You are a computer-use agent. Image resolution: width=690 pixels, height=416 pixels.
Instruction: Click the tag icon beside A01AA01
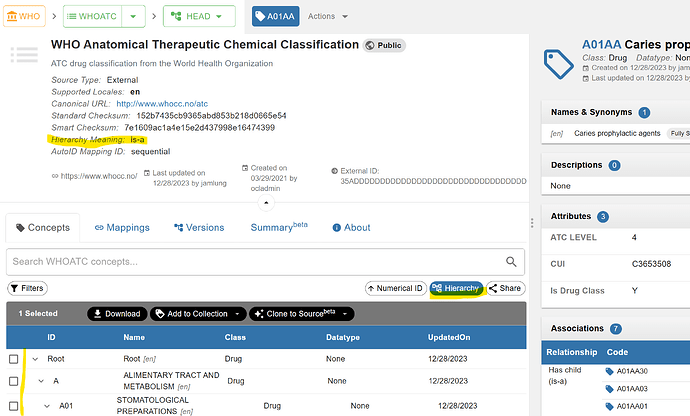click(x=609, y=407)
